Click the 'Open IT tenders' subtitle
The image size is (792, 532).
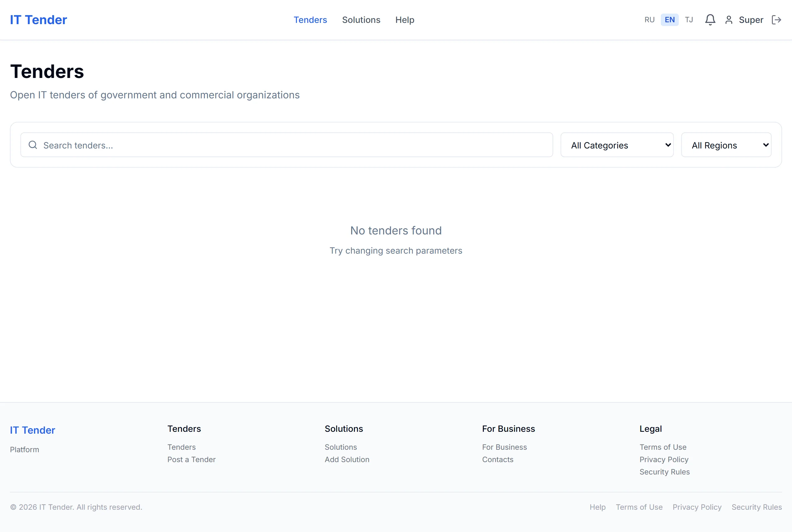point(155,95)
